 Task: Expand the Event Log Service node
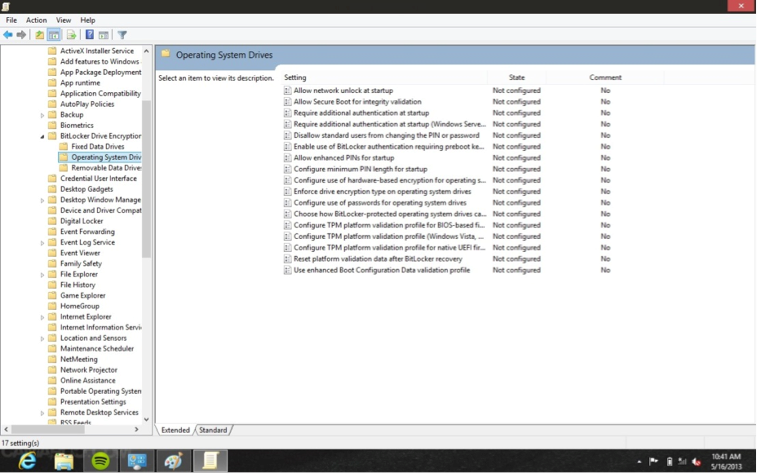(x=42, y=243)
